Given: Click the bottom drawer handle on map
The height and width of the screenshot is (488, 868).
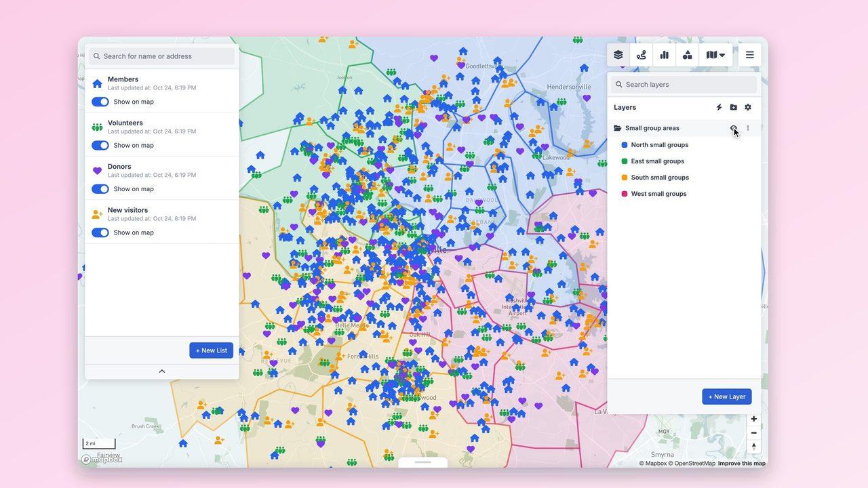Looking at the screenshot, I should click(422, 462).
